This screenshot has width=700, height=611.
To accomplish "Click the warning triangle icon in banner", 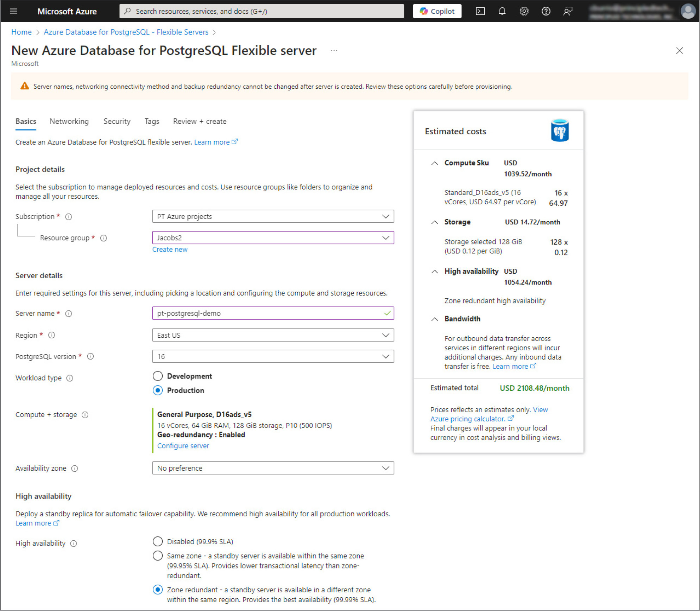I will click(25, 86).
